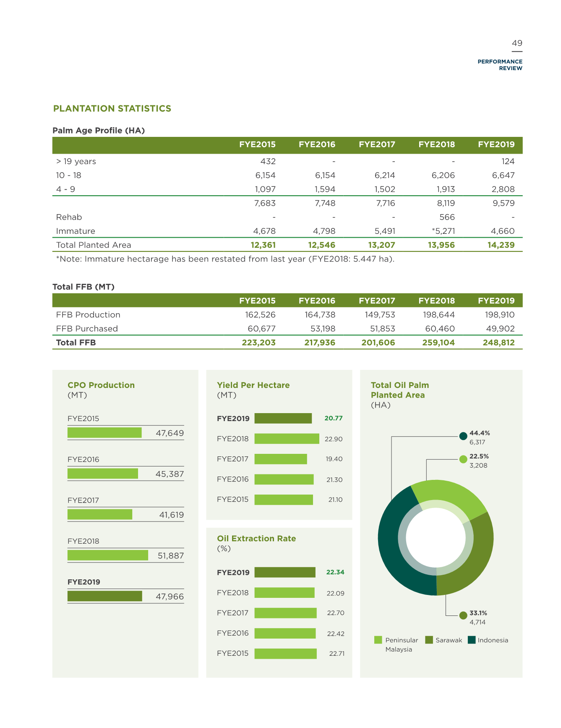
Task: Click Total Planted Area value 14,239
Action: (501, 245)
